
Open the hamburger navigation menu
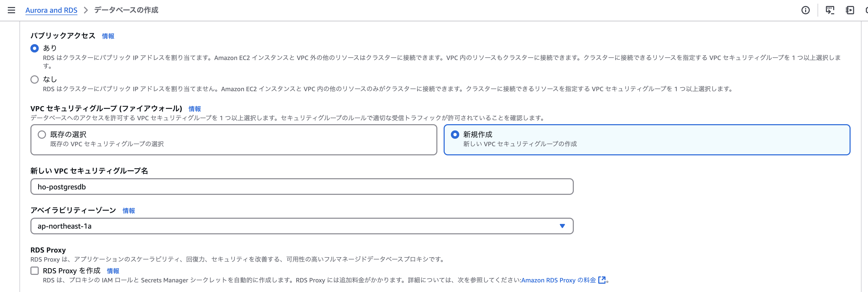point(11,10)
